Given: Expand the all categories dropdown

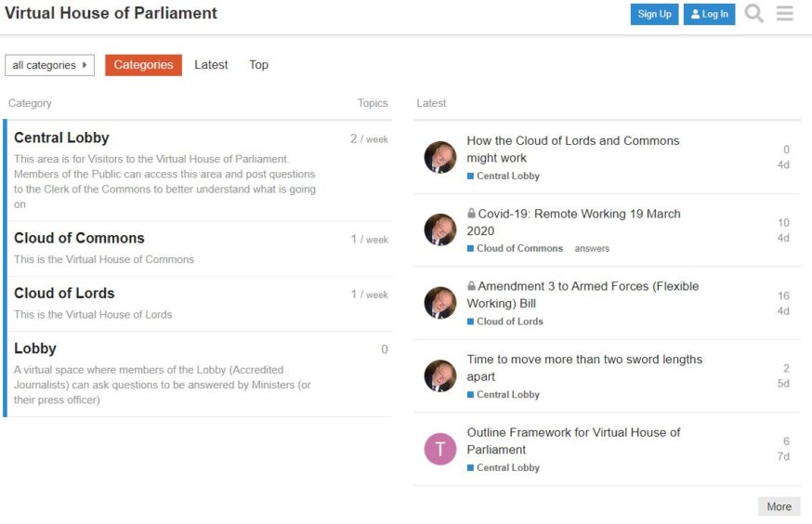Looking at the screenshot, I should pyautogui.click(x=50, y=65).
